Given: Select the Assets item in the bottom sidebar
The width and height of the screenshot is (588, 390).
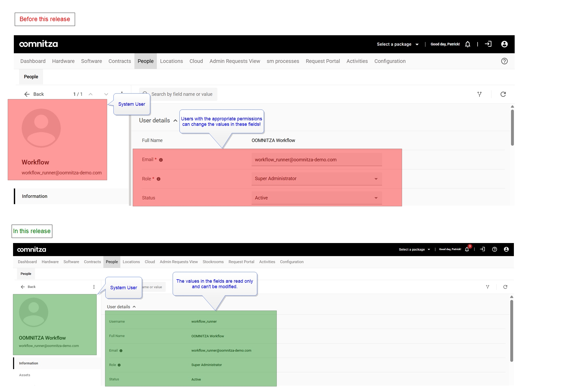Looking at the screenshot, I should 25,375.
